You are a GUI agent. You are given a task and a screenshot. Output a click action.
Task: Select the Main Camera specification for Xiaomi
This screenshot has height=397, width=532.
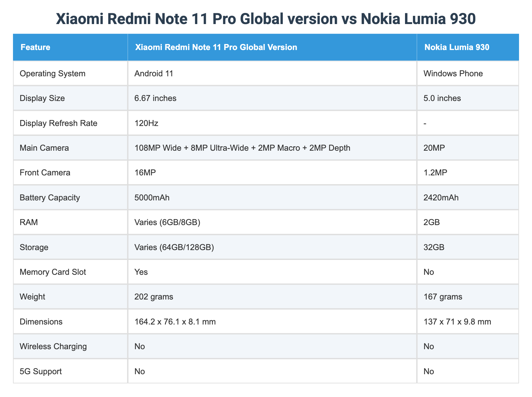[242, 148]
